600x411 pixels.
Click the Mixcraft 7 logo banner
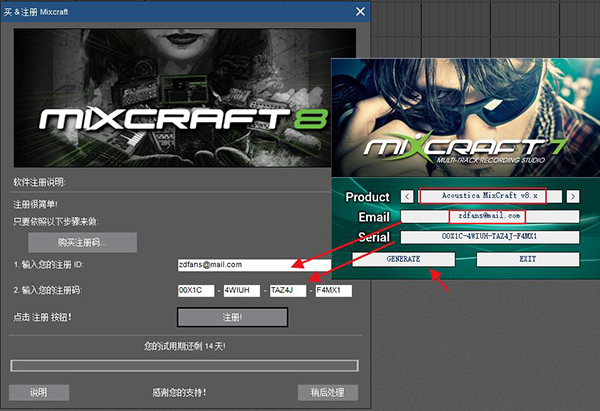465,120
